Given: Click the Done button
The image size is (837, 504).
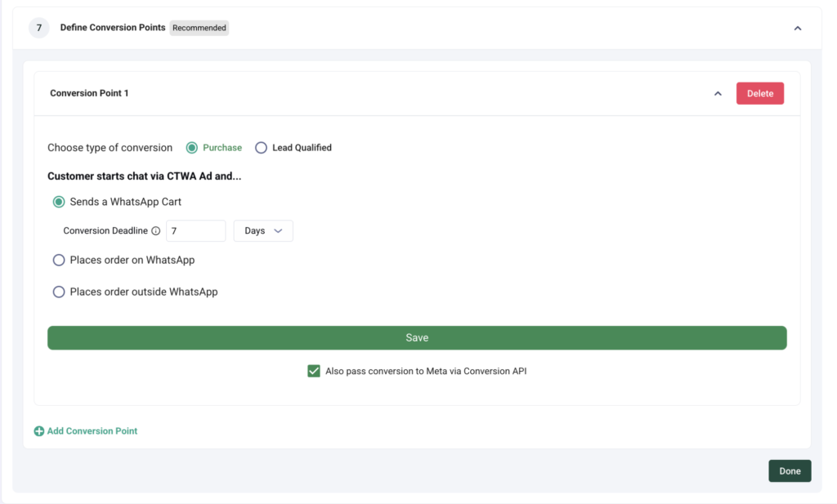Looking at the screenshot, I should click(790, 471).
